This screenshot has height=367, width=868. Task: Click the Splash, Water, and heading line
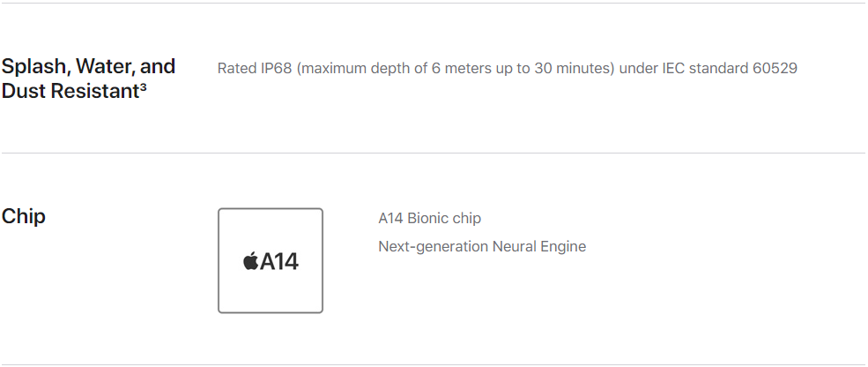(x=89, y=66)
